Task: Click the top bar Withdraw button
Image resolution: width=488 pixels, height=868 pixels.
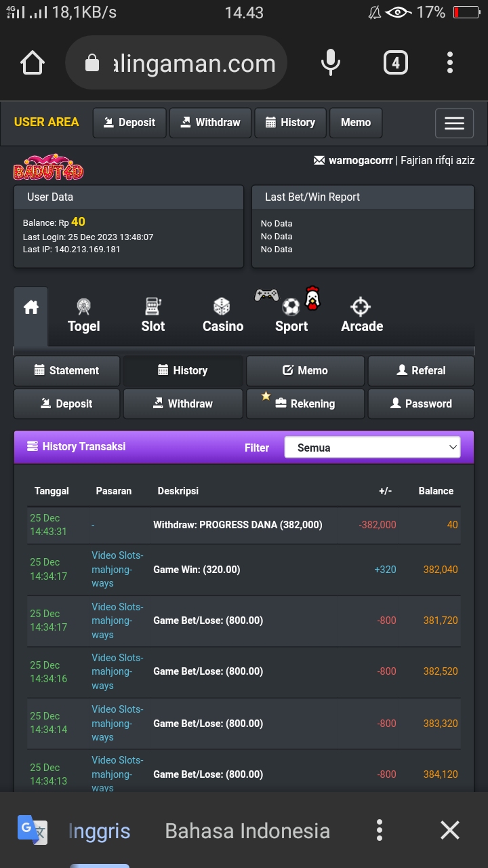Action: (210, 123)
